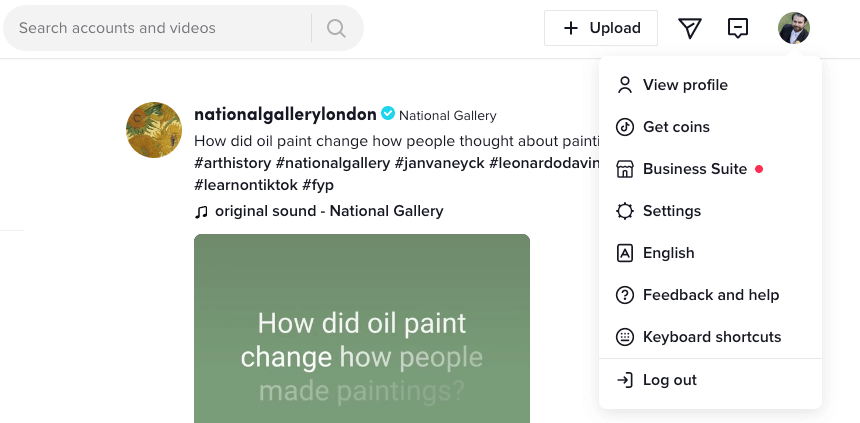Image resolution: width=860 pixels, height=423 pixels.
Task: Click the National Gallery sunflower avatar
Action: click(x=154, y=130)
